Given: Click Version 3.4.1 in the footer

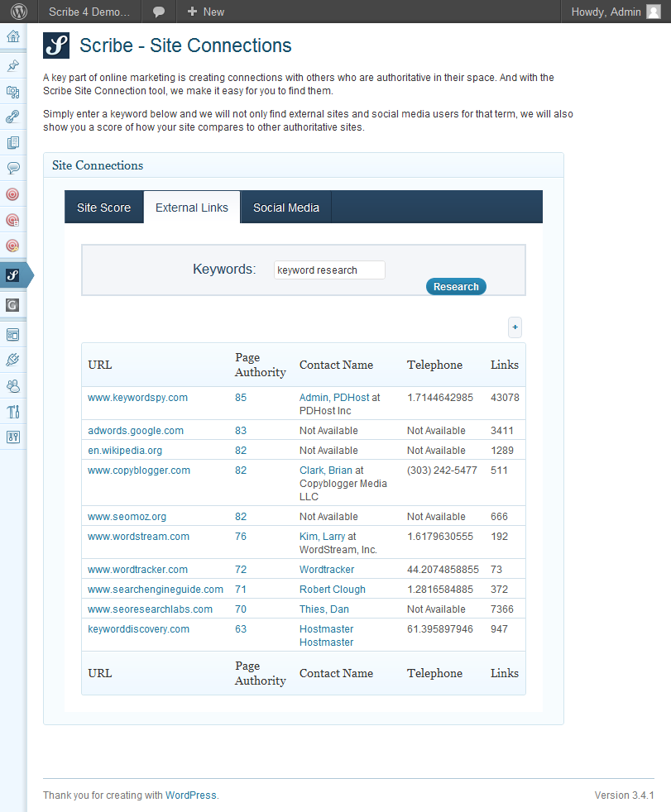Looking at the screenshot, I should 625,795.
